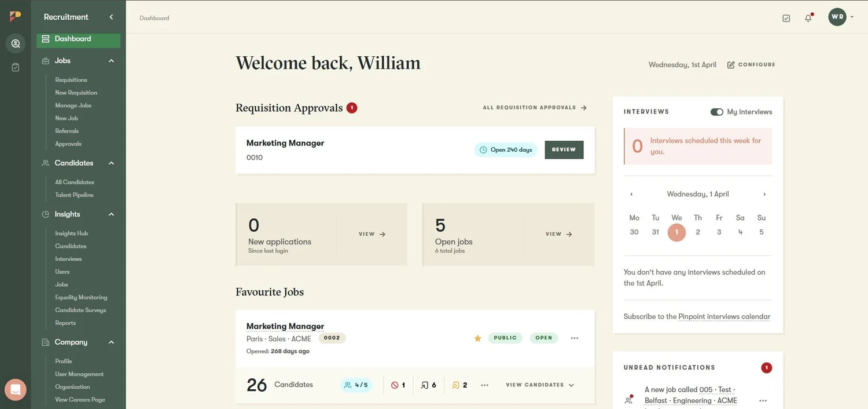The image size is (868, 409).
Task: Open Marketing Manager favourite job title
Action: coord(285,327)
